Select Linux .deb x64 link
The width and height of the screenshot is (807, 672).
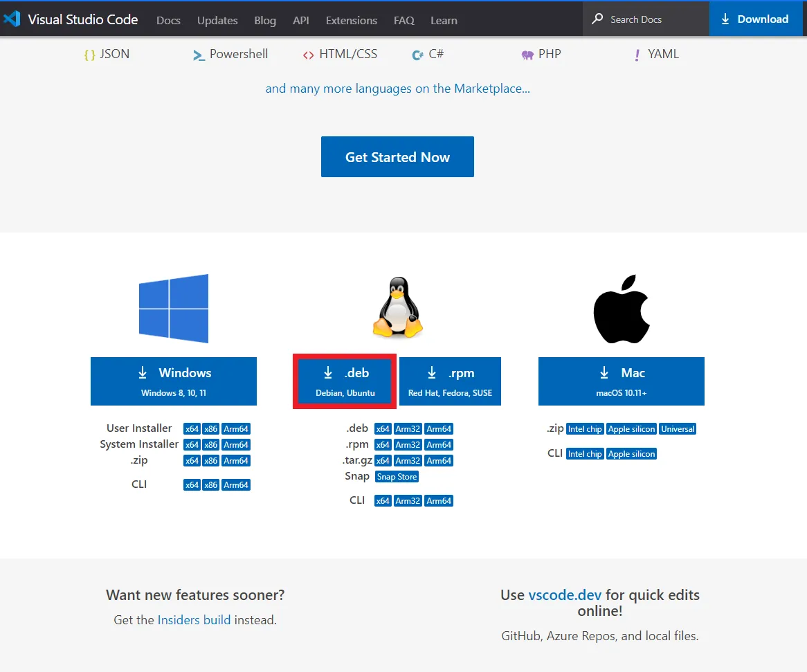tap(383, 428)
